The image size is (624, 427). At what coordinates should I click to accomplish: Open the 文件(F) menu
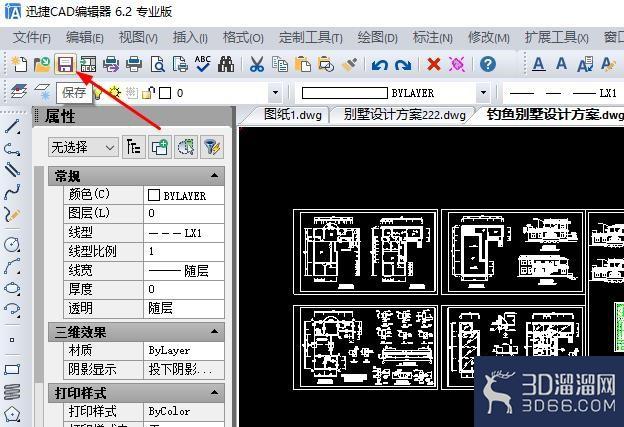click(x=31, y=38)
